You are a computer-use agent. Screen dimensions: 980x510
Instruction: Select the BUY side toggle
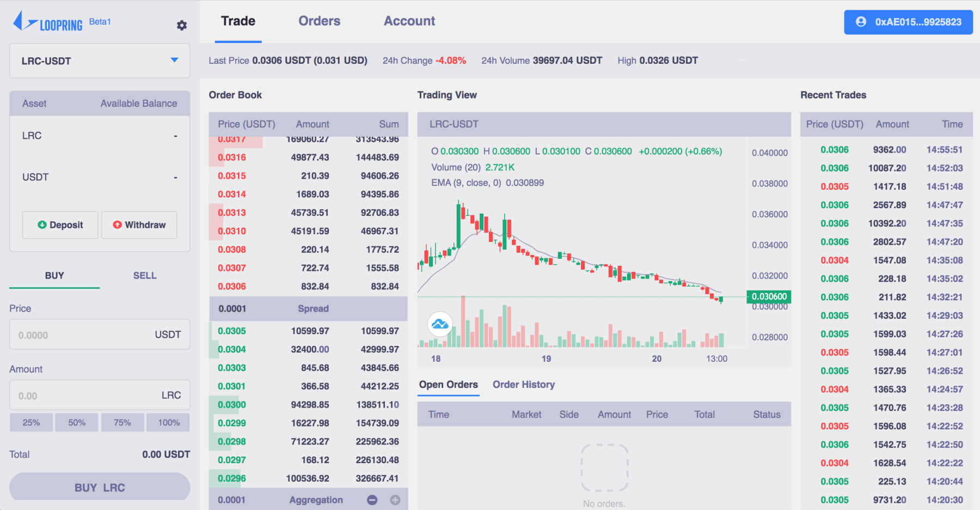(x=54, y=275)
